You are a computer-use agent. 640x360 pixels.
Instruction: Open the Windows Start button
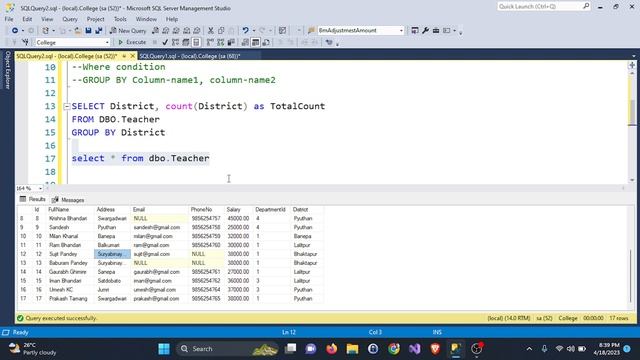(164, 349)
